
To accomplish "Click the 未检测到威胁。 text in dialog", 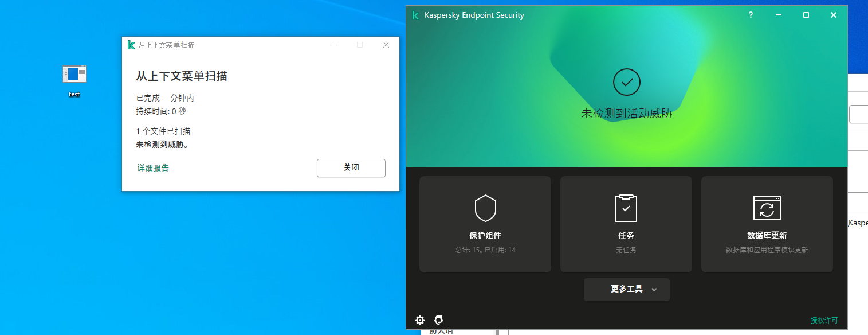I will (x=162, y=145).
